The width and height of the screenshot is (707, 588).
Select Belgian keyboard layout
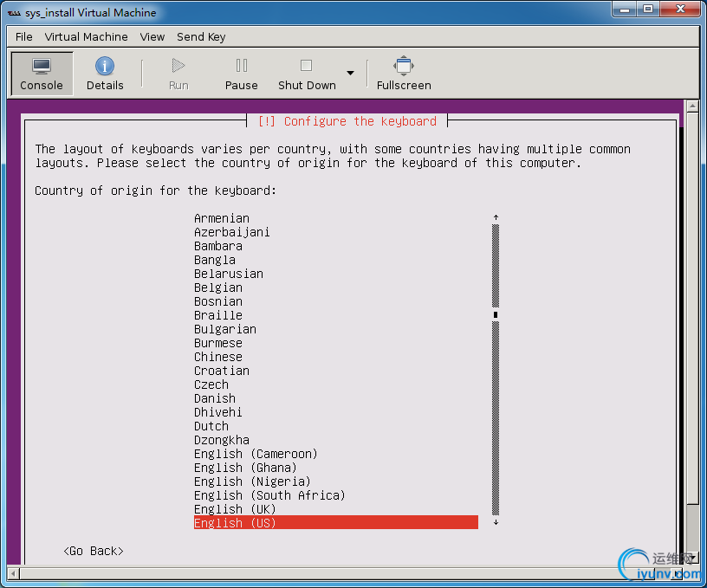coord(218,288)
